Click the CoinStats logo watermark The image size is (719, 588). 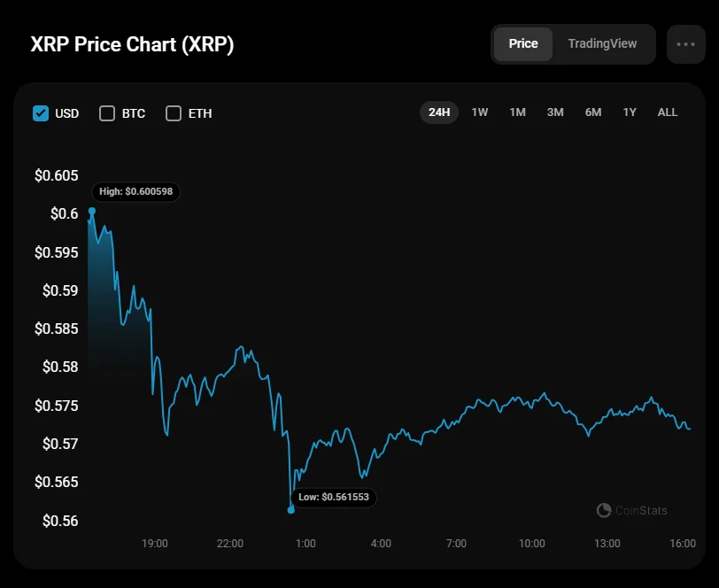(x=632, y=510)
